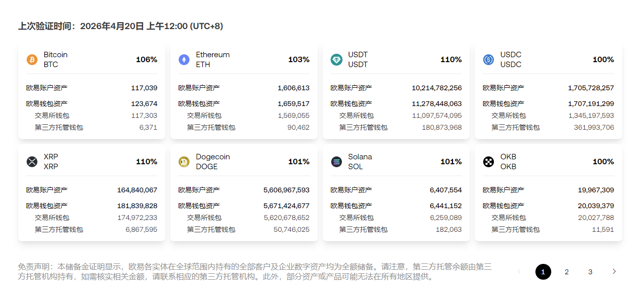This screenshot has width=644, height=293.
Task: Select the Solana 101% reserve ratio
Action: pos(451,162)
